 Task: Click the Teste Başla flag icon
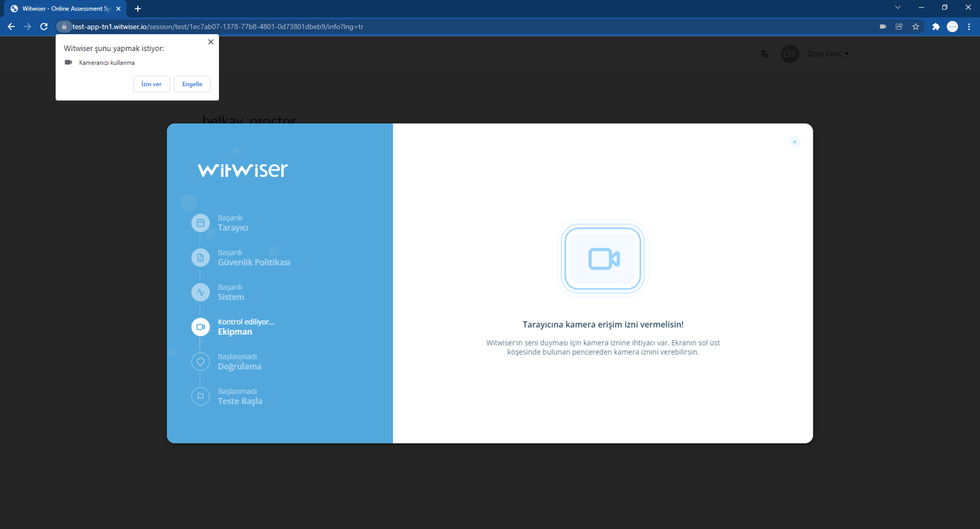tap(200, 396)
